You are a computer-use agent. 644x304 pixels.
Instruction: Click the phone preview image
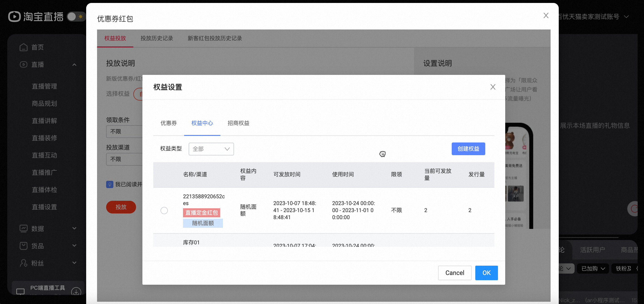pyautogui.click(x=519, y=176)
